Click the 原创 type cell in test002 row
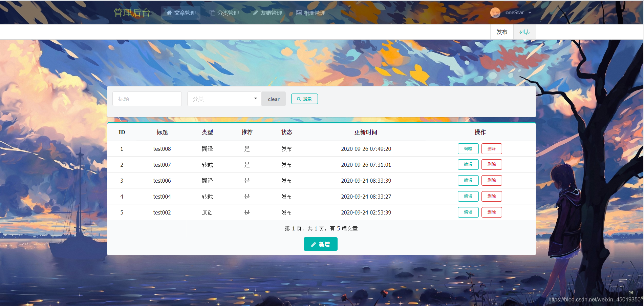644x306 pixels. [x=207, y=212]
